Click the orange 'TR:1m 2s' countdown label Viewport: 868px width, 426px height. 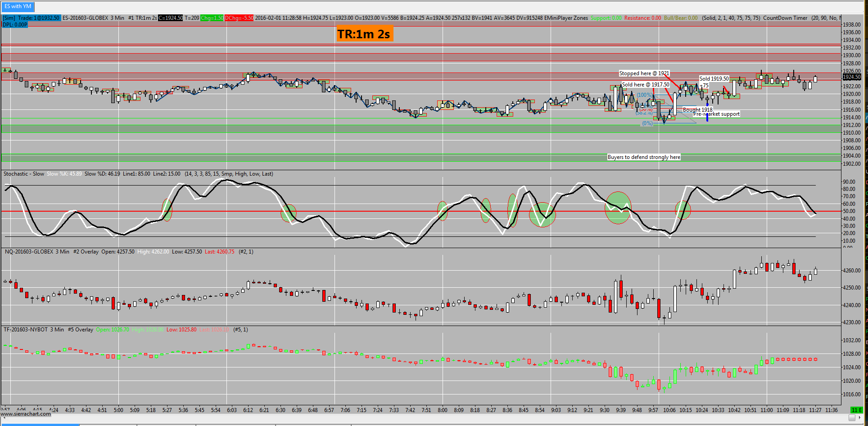[x=364, y=34]
